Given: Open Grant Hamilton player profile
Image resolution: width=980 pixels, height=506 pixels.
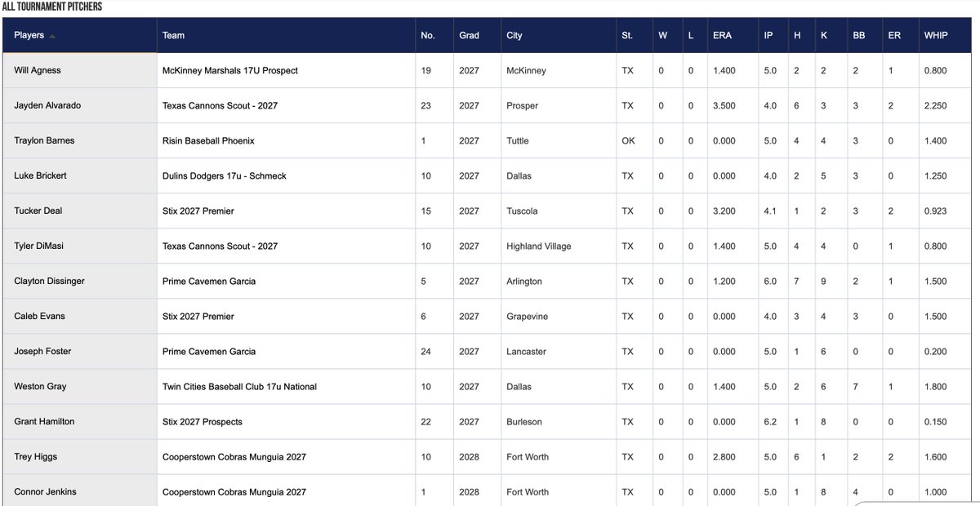Looking at the screenshot, I should pos(44,422).
